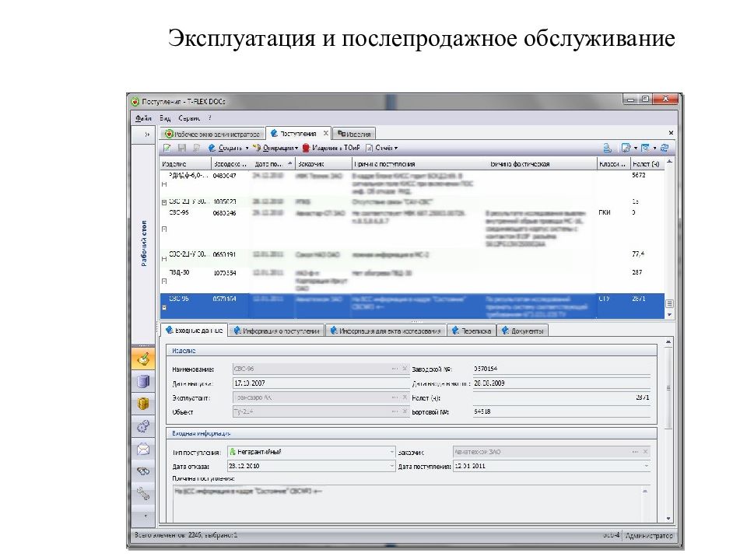
Task: Sort by Причина поступления column header
Action: click(x=419, y=164)
